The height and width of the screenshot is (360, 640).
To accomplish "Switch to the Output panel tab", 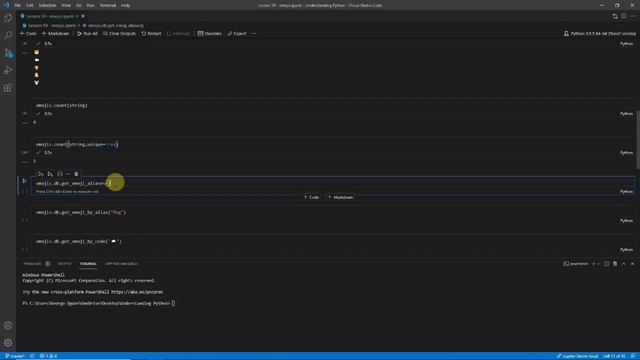I will tap(64, 264).
